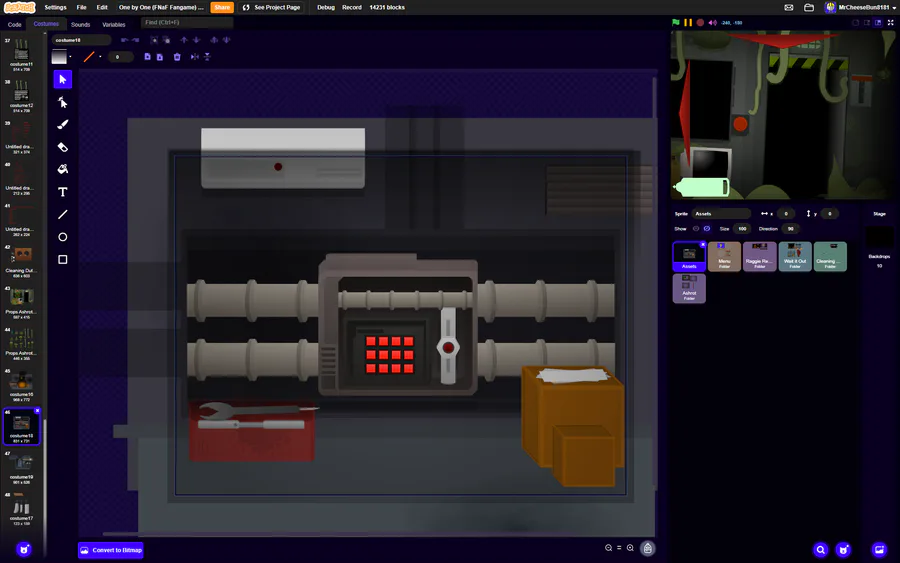Click the Record button
The height and width of the screenshot is (563, 900).
coord(352,7)
